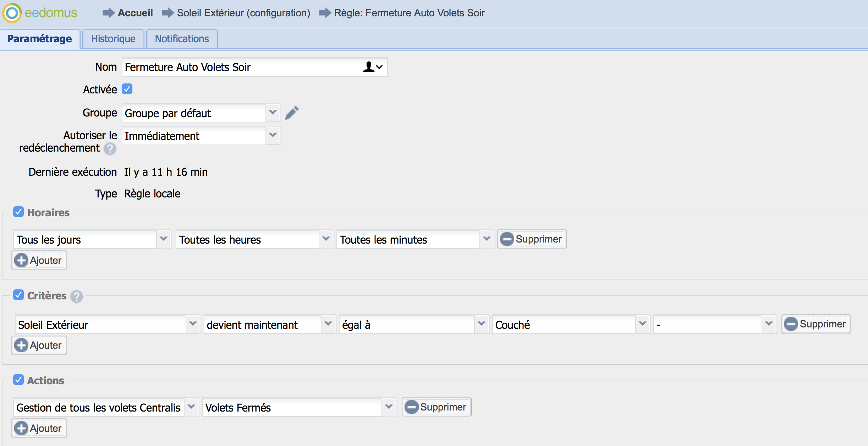Click the minus icon to remove Critères row
Viewport: 868px width, 446px height.
coord(791,324)
